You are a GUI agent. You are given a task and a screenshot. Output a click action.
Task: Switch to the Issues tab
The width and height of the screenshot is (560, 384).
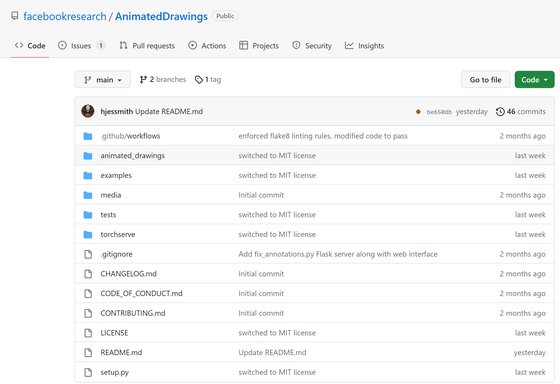[81, 46]
